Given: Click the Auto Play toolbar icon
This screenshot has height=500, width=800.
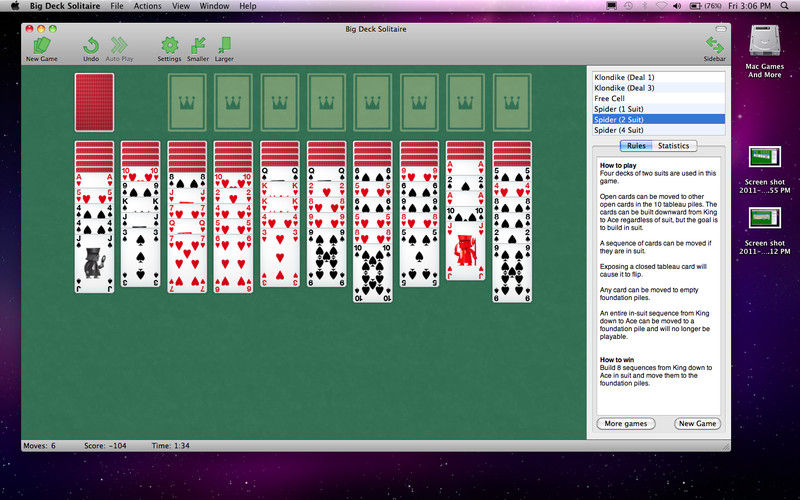Looking at the screenshot, I should point(119,49).
